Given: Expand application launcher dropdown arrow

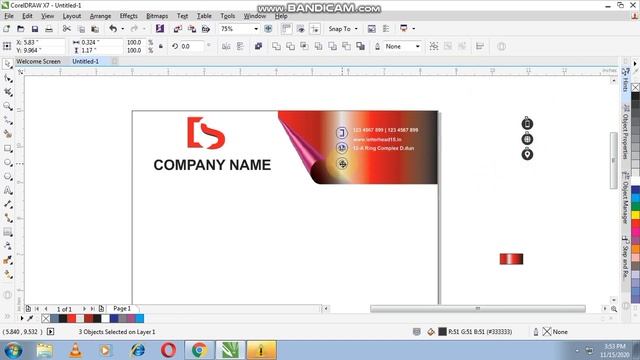Looking at the screenshot, I should pyautogui.click(x=413, y=29).
